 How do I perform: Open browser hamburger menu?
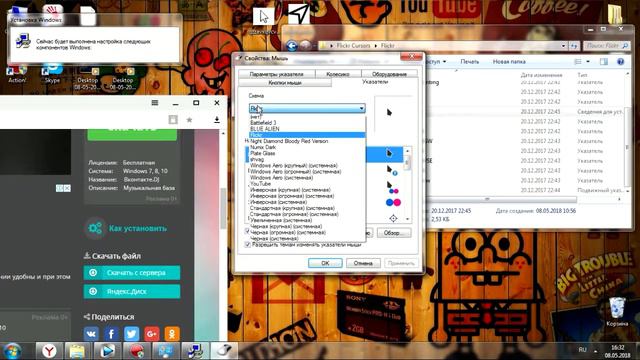click(x=155, y=103)
